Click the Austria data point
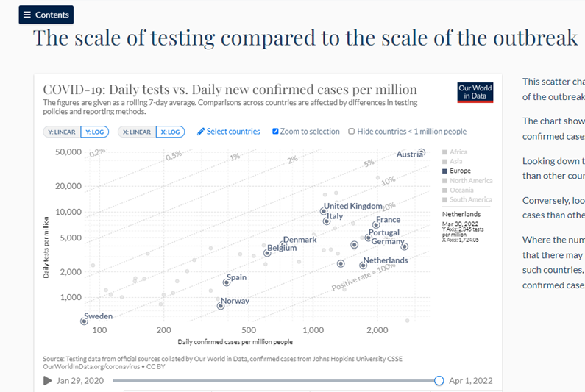Screen dimensions: 585x392 click(x=422, y=153)
